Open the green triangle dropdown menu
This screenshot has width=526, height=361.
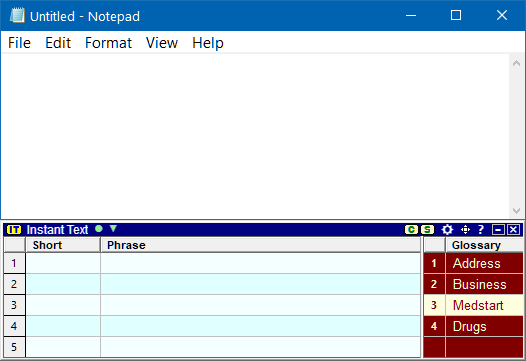tap(113, 229)
